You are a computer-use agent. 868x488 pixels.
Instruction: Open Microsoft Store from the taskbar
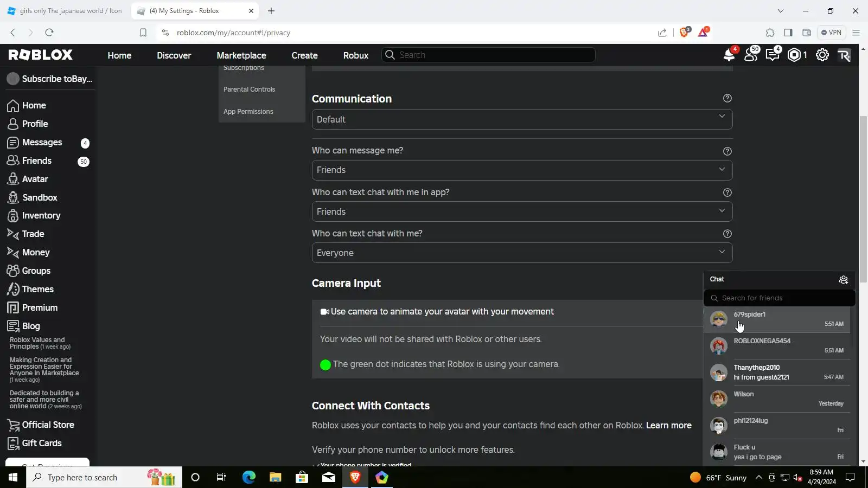pos(302,477)
